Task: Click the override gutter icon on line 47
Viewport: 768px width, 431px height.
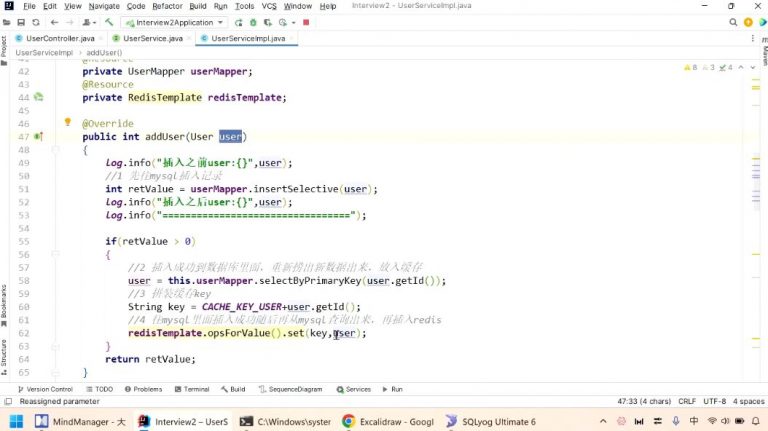Action: pyautogui.click(x=38, y=137)
